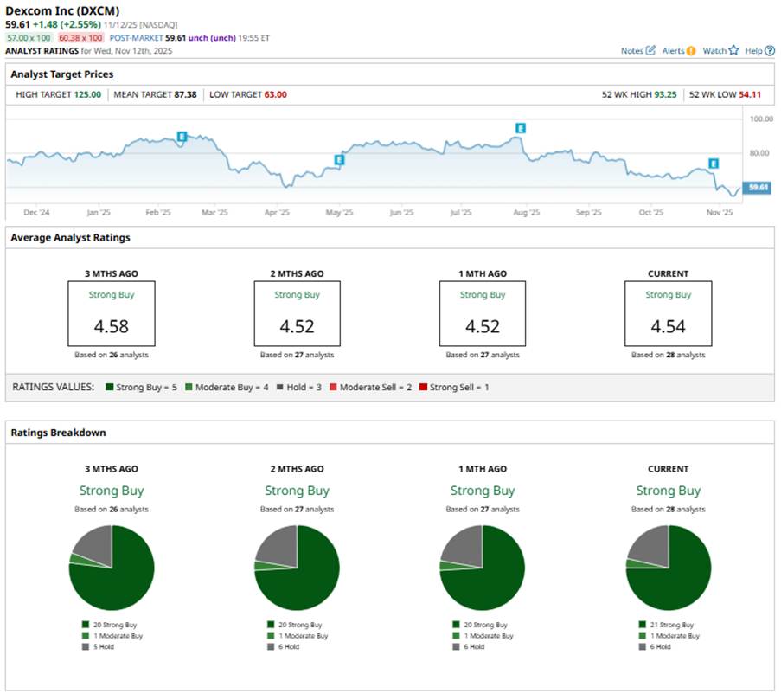This screenshot has height=700, width=781.
Task: Open the Help question mark icon
Action: click(x=770, y=51)
